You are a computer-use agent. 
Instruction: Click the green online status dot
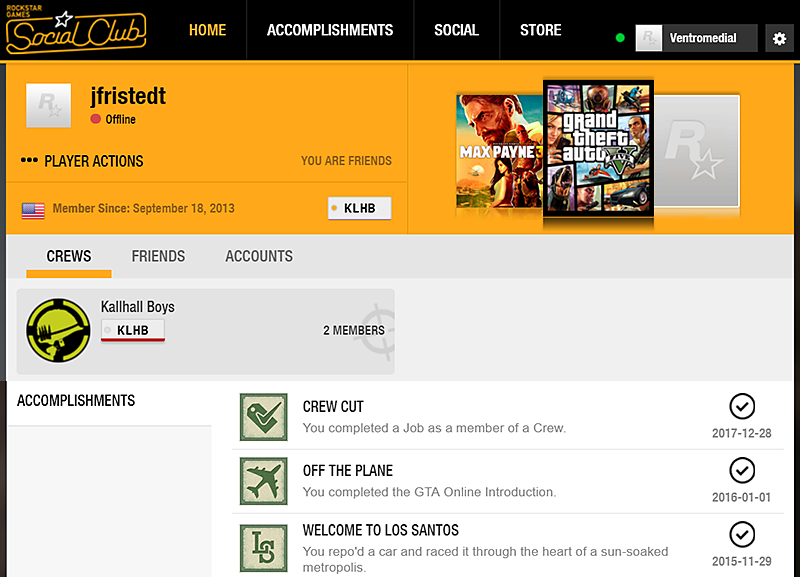point(620,38)
